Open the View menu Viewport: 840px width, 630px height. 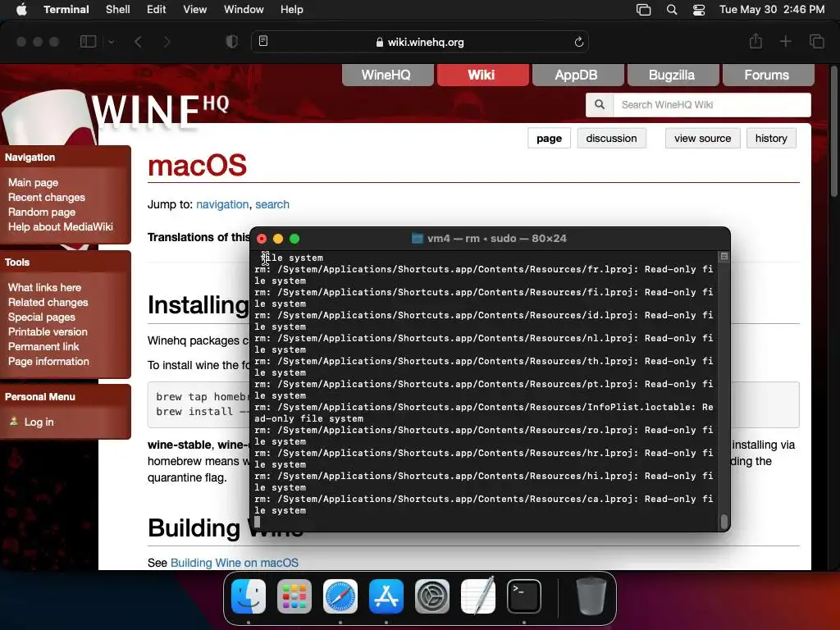point(195,10)
